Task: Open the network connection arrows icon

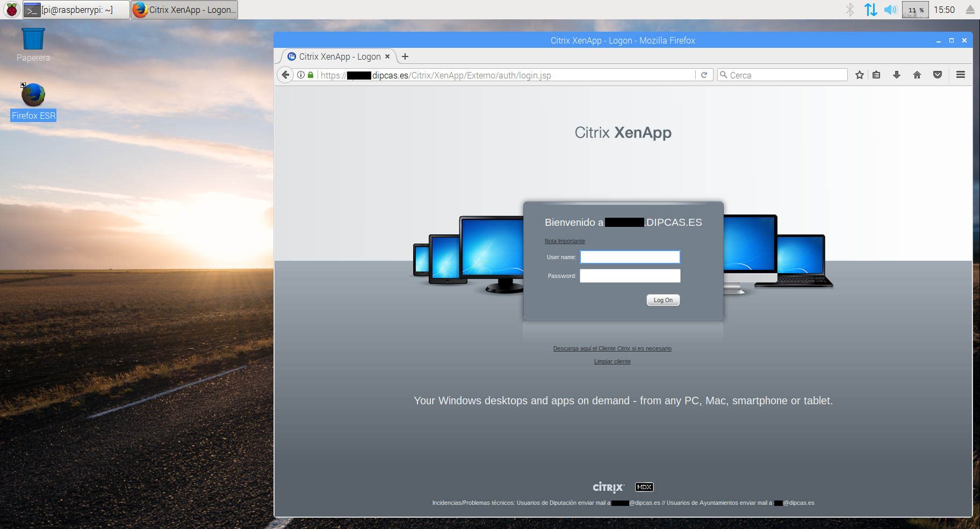Action: click(870, 10)
